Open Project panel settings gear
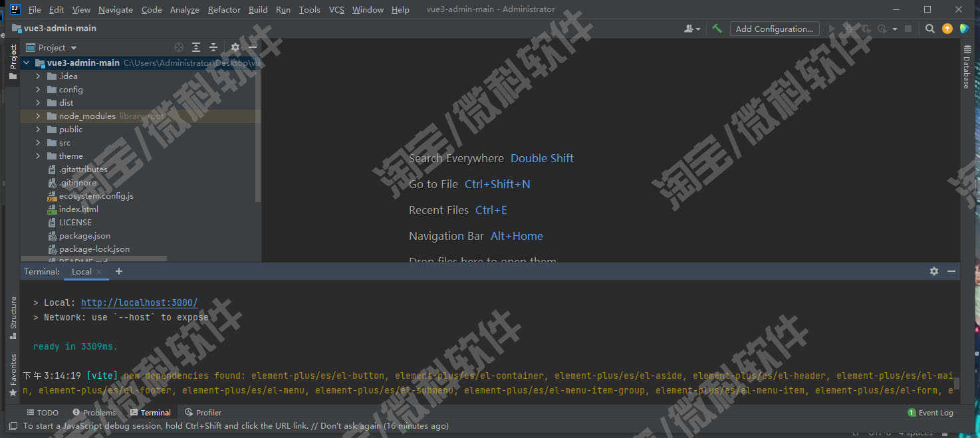The width and height of the screenshot is (980, 438). 235,47
